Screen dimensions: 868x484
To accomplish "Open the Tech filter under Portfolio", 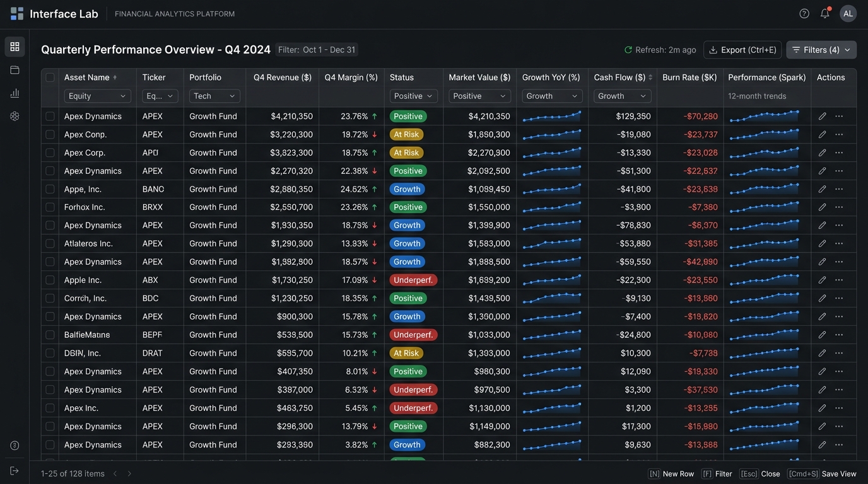I will 214,96.
